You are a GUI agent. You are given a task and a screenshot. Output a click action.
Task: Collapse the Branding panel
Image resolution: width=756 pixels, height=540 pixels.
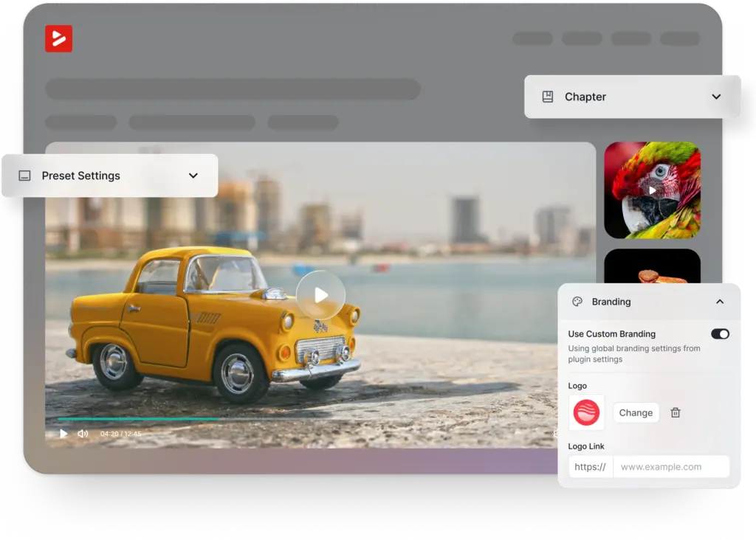pyautogui.click(x=721, y=302)
